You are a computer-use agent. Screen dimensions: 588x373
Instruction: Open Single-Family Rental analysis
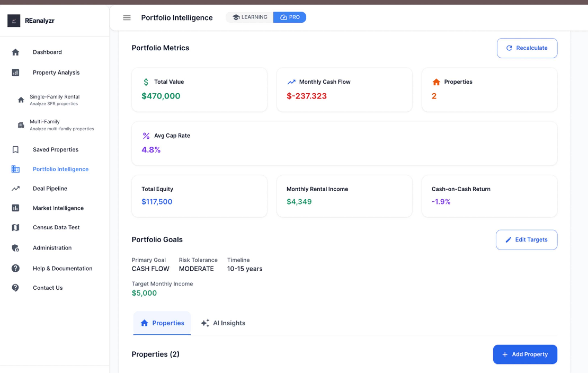pos(54,100)
